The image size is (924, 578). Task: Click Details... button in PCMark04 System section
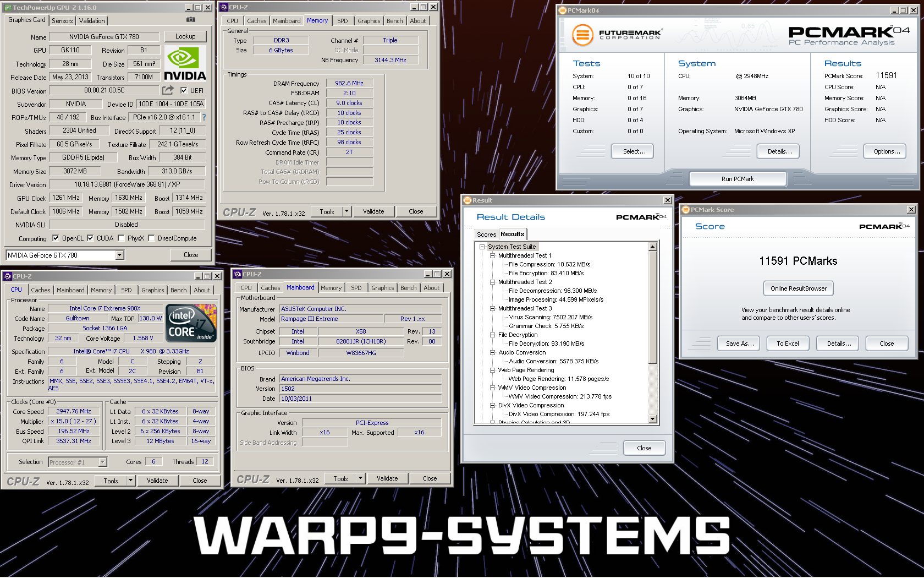pos(779,151)
